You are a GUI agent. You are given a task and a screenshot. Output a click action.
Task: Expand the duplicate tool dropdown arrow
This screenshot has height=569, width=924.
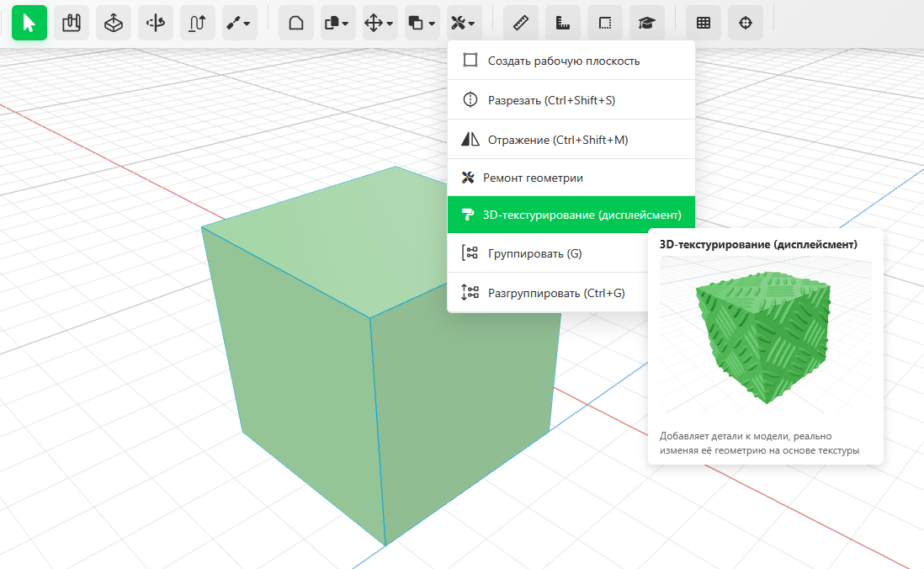(345, 24)
